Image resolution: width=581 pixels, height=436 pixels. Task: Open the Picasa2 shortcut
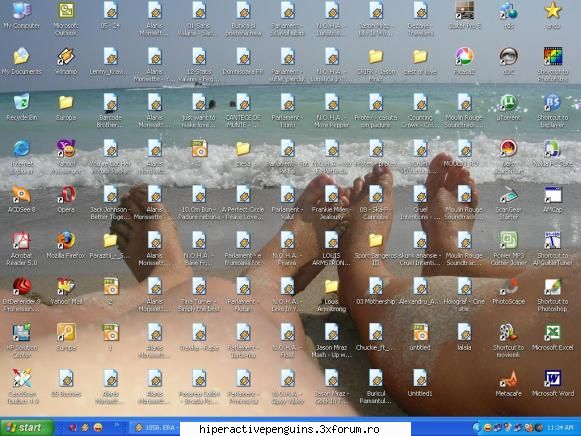(465, 61)
